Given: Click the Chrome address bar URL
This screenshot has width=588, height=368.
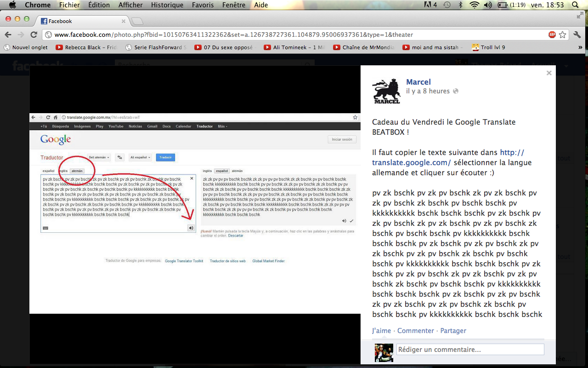Looking at the screenshot, I should coord(233,34).
